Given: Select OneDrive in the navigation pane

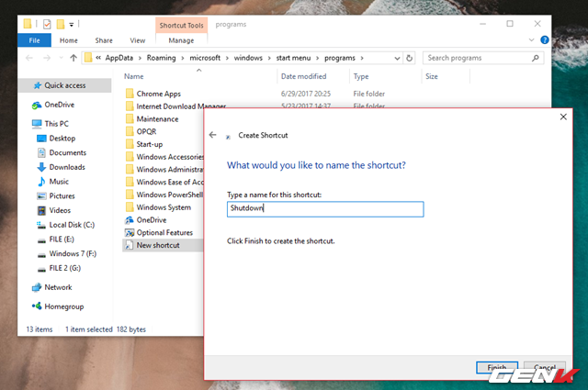Looking at the screenshot, I should tap(59, 105).
